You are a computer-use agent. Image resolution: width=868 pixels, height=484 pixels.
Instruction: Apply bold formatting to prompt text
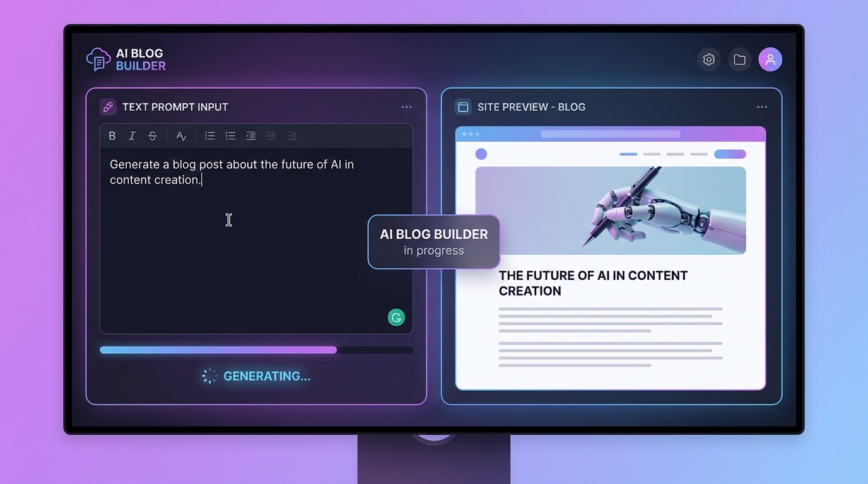pos(112,135)
